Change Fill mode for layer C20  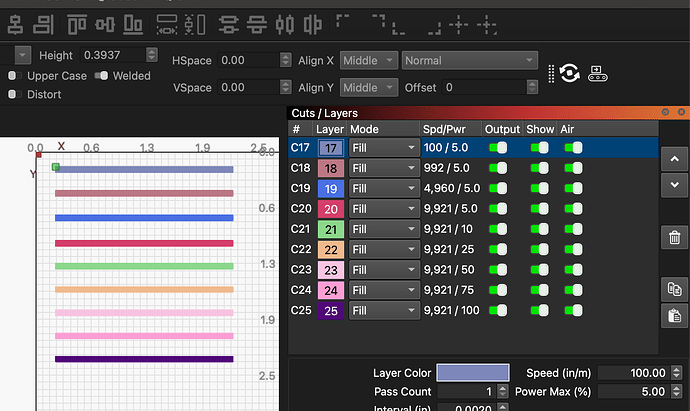(x=384, y=209)
